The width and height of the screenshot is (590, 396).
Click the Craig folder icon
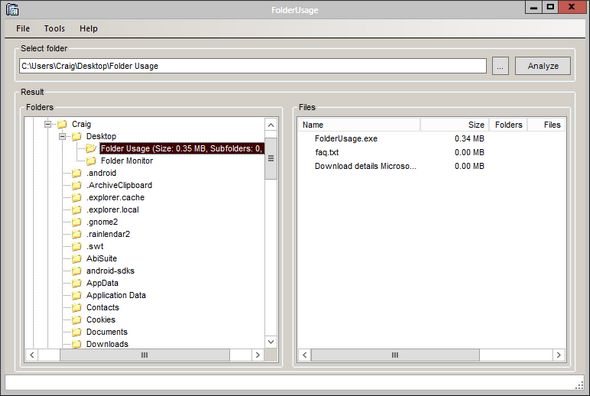(x=62, y=124)
